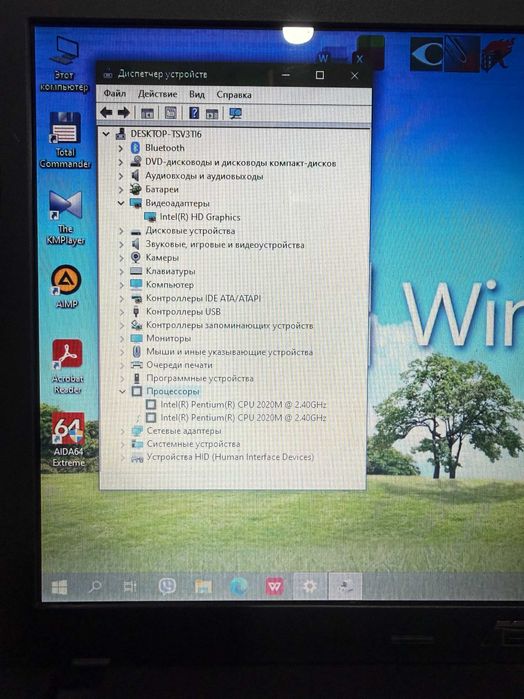Viewport: 524px width, 699px height.
Task: Open The KMPlayer desktop shortcut
Action: (66, 218)
